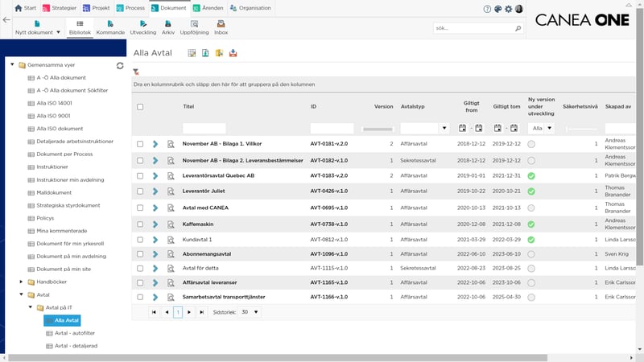Screen dimensions: 644x362
Task: Click the clear filter funnel icon
Action: [x=136, y=72]
